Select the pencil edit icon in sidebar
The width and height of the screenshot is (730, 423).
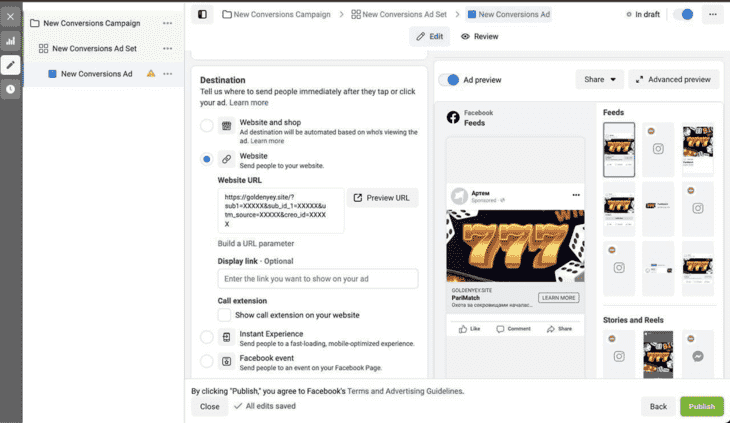coord(10,65)
